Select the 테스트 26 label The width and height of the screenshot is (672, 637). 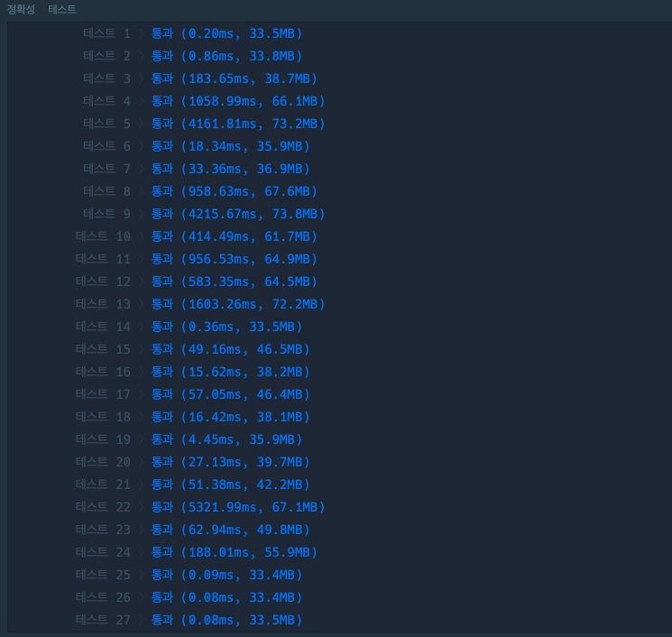coord(103,597)
